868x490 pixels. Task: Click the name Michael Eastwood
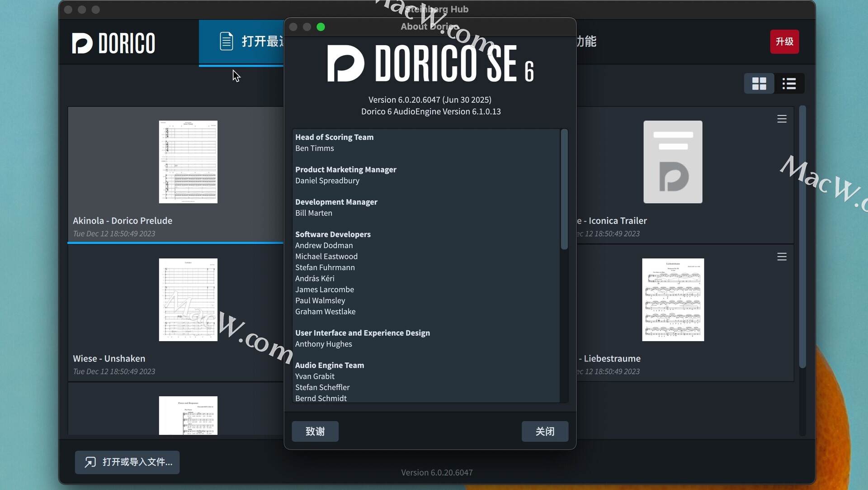(x=326, y=257)
